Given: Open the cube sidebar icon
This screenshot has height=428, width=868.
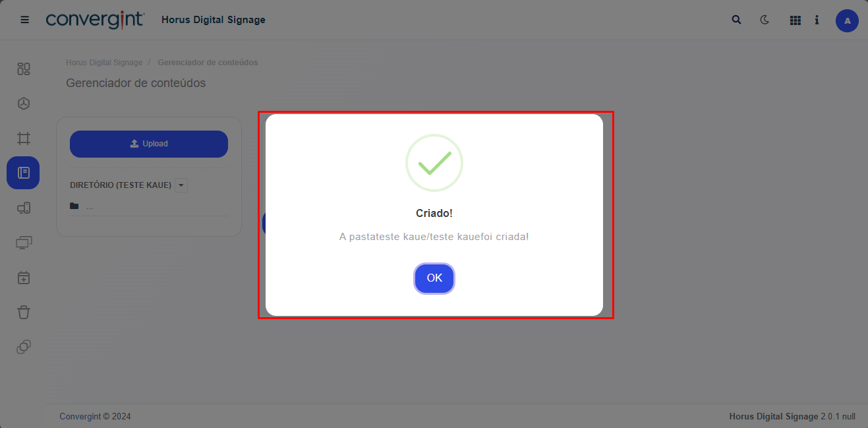Looking at the screenshot, I should [24, 104].
